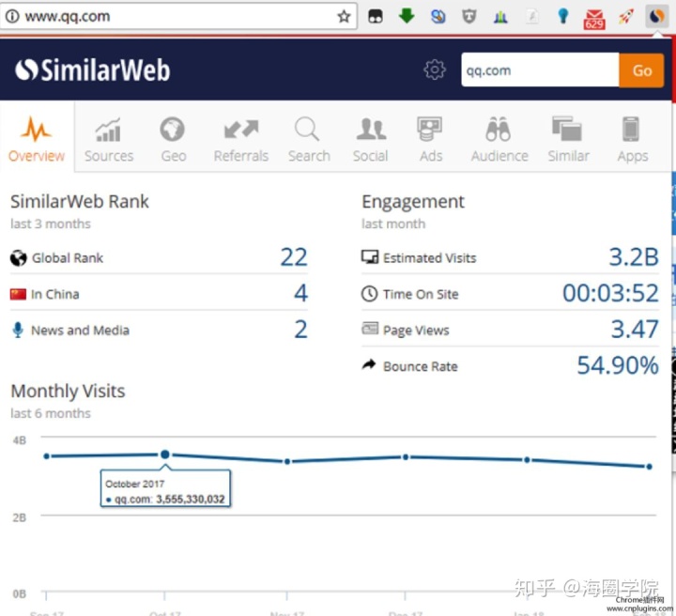Click the bar chart extension icon
The width and height of the screenshot is (676, 616).
(500, 17)
